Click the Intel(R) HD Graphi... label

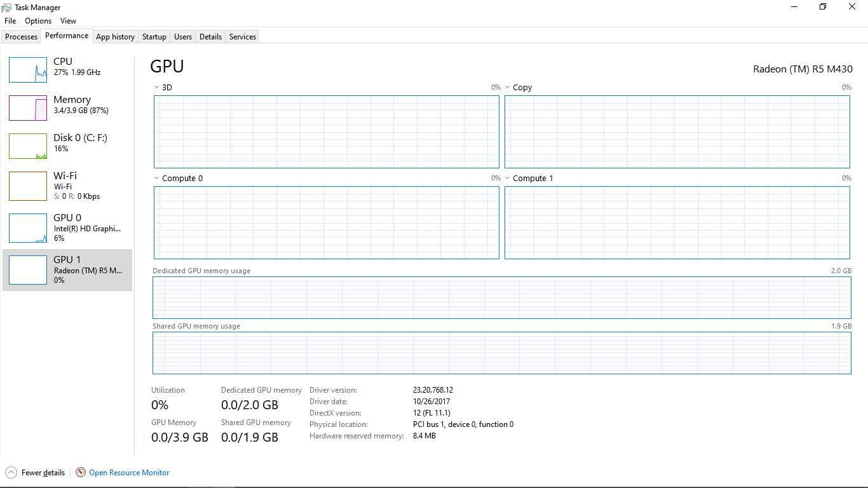click(87, 229)
